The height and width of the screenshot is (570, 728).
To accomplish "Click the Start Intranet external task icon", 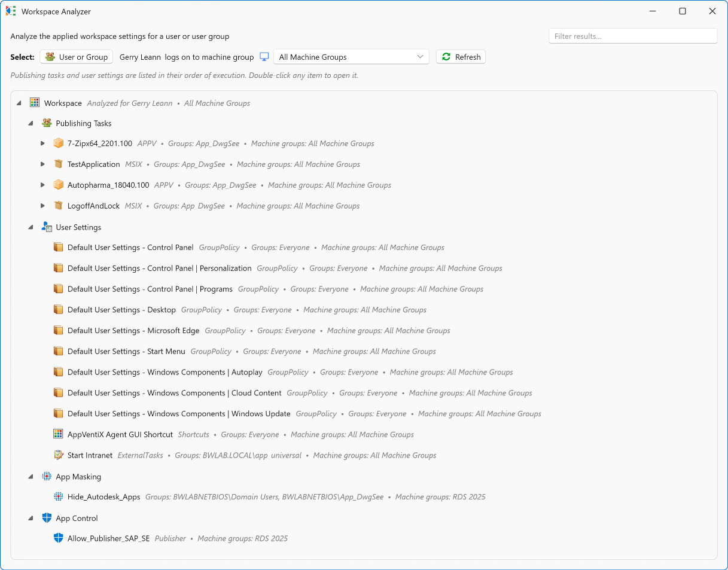I will [58, 455].
